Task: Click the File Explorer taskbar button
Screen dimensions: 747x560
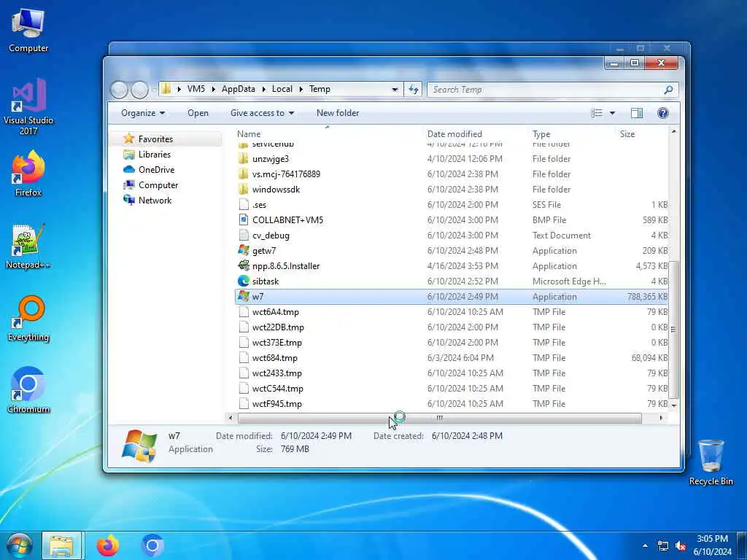Action: [x=62, y=545]
